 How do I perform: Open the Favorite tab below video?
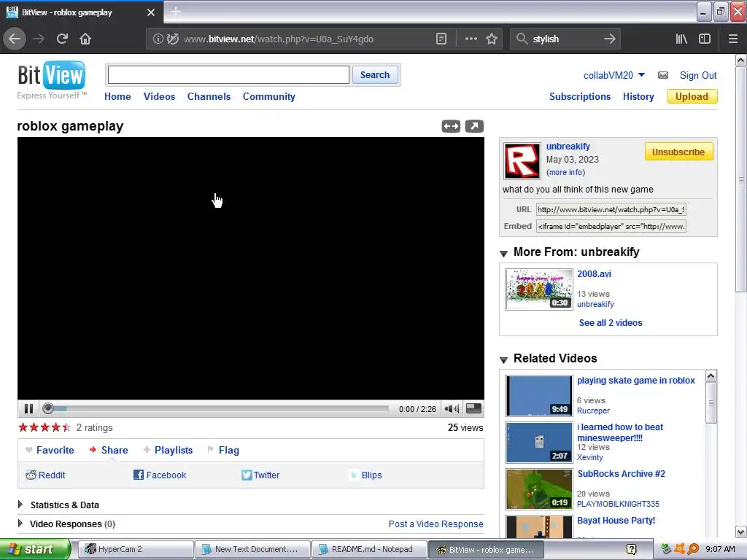[50, 450]
